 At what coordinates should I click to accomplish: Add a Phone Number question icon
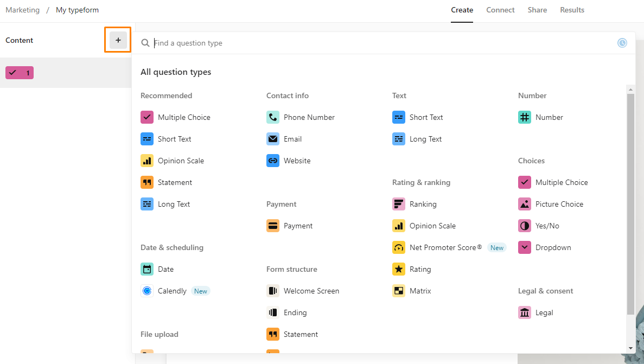[x=273, y=117]
